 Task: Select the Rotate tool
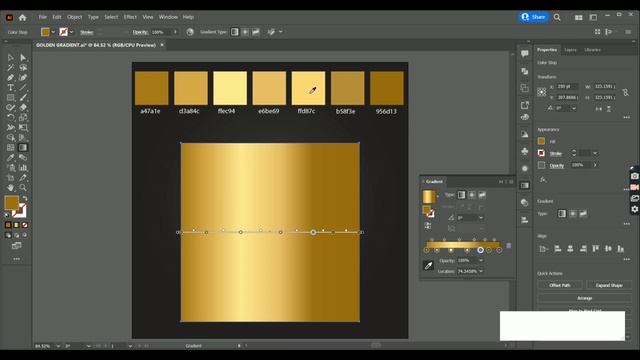pyautogui.click(x=11, y=118)
